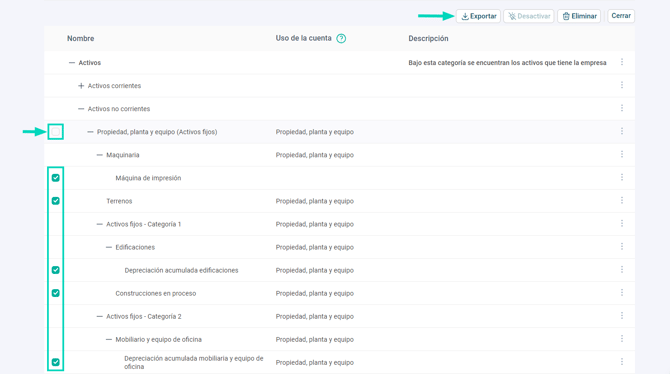Check the Propiedad, planta y equipo checkbox
670x374 pixels.
56,132
